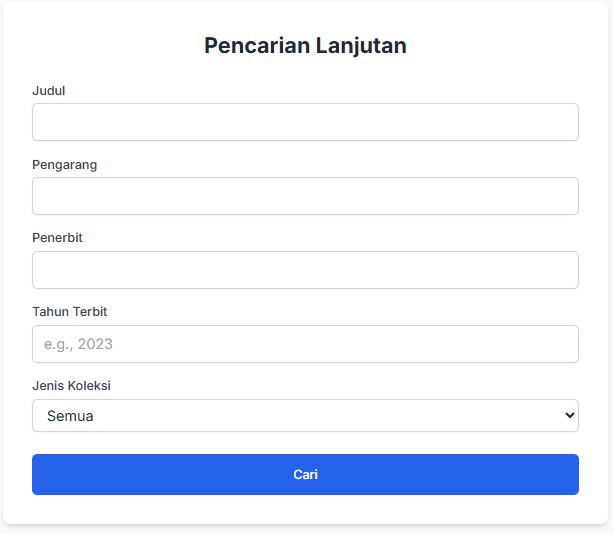Image resolution: width=613 pixels, height=534 pixels.
Task: Click the "e.g., 2023" placeholder text
Action: click(79, 344)
